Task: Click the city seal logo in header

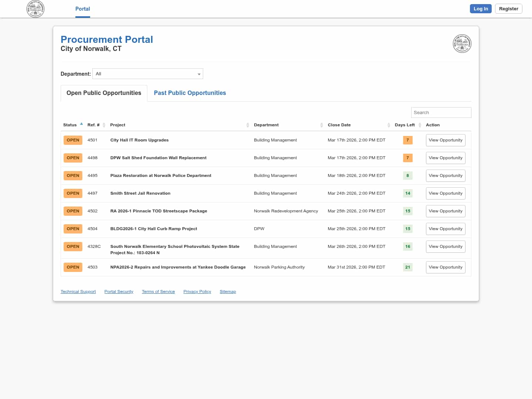Action: 35,9
